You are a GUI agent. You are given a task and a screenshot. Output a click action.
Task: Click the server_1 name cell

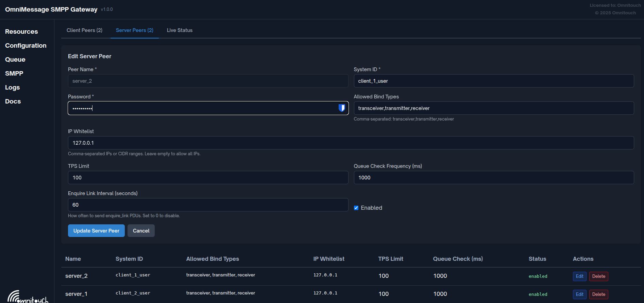coord(76,294)
